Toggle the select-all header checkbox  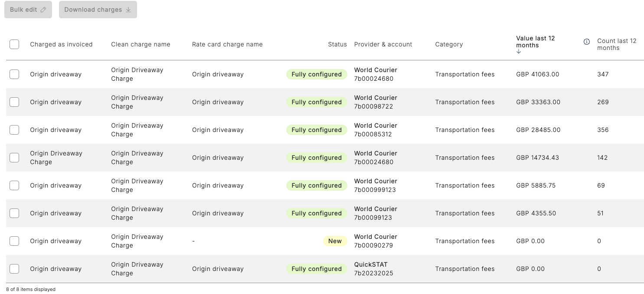click(14, 44)
